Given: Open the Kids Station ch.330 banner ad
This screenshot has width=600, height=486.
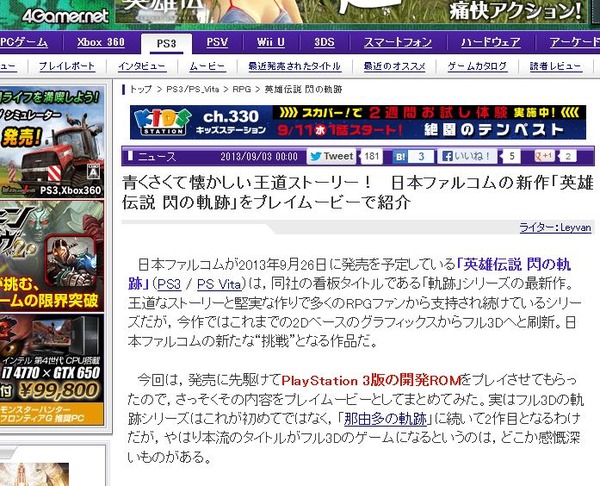Looking at the screenshot, I should [358, 122].
